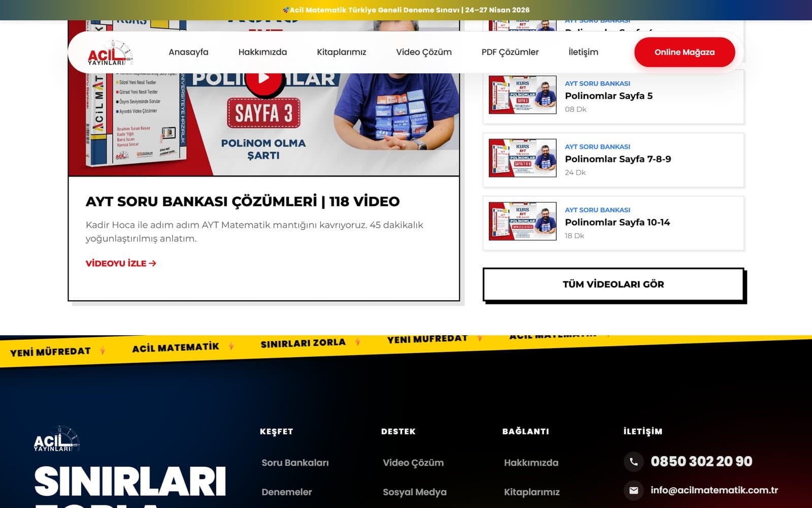The width and height of the screenshot is (812, 508).
Task: Click AYT SORU BANKASI label above Sayfa 10-14
Action: tap(597, 210)
